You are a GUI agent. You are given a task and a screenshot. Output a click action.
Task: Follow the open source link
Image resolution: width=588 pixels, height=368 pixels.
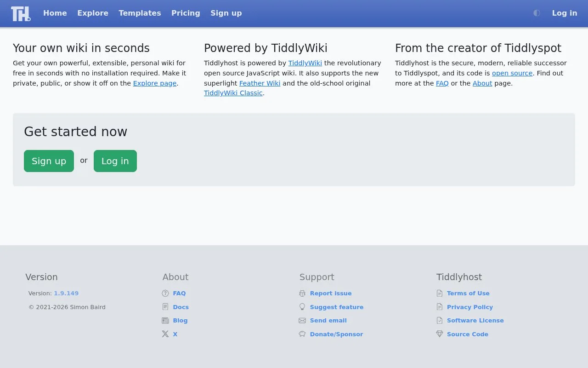(512, 73)
